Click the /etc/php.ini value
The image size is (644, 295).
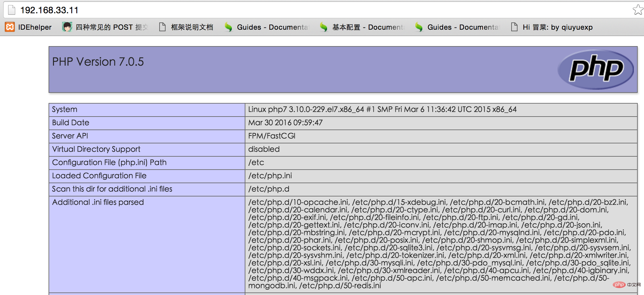point(270,176)
